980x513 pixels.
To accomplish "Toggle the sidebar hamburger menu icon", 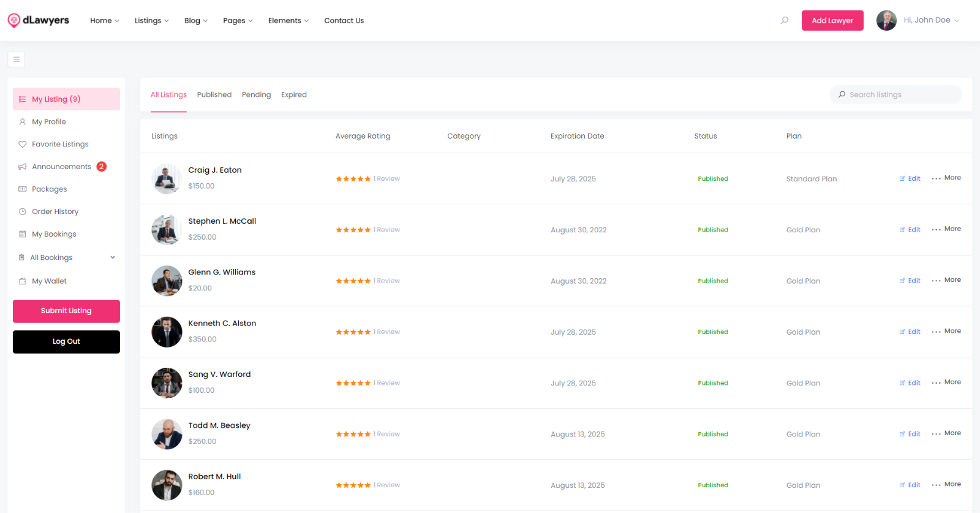I will pyautogui.click(x=17, y=59).
